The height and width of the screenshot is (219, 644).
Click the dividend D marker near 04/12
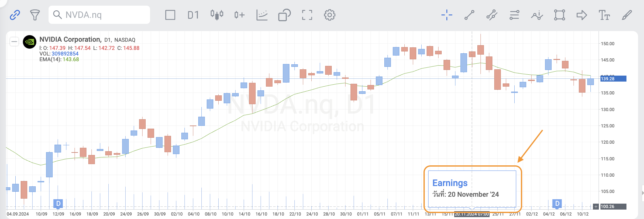pos(557,204)
